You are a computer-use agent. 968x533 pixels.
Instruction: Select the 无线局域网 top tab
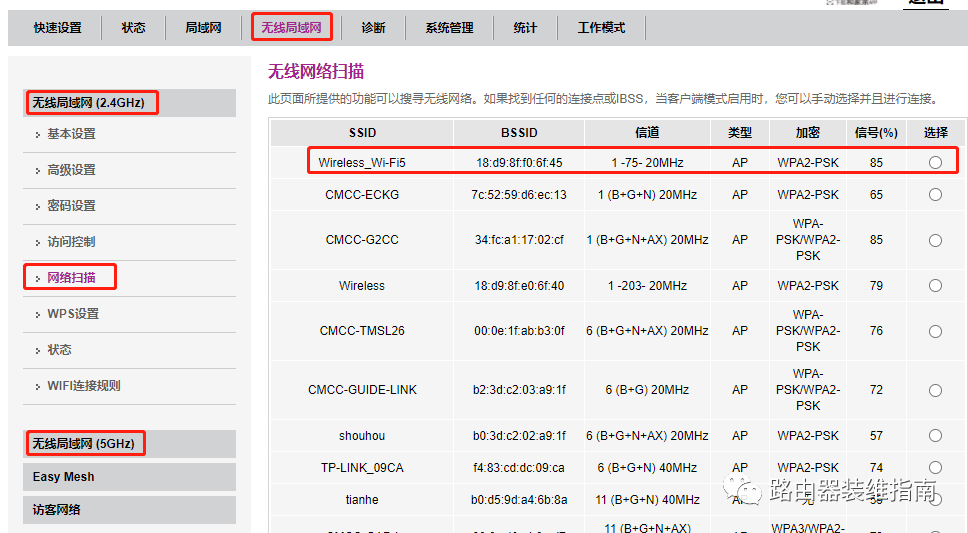(x=291, y=28)
